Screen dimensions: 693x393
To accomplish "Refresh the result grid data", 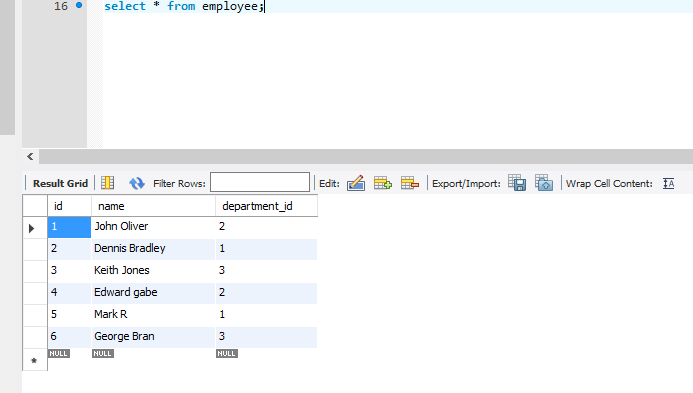I will tap(137, 183).
